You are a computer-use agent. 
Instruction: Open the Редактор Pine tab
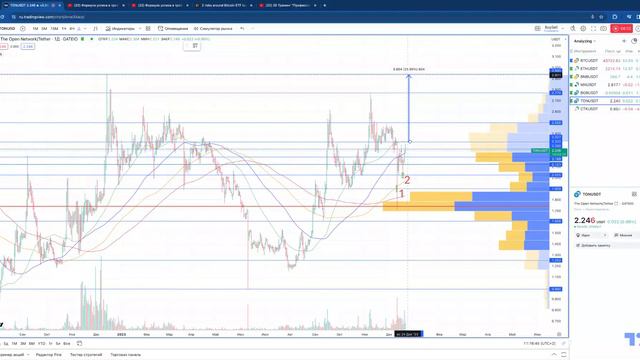coord(49,355)
